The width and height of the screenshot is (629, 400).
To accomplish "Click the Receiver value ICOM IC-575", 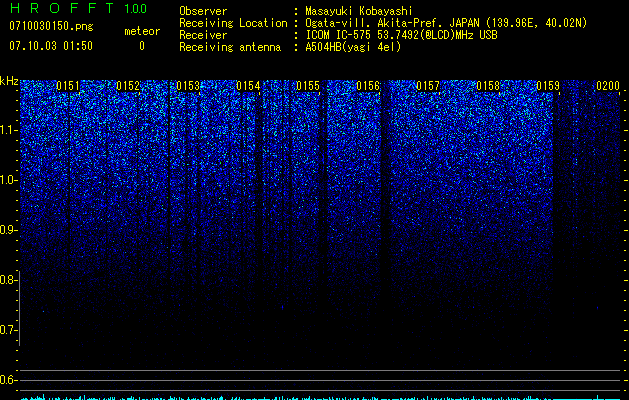I will [339, 35].
